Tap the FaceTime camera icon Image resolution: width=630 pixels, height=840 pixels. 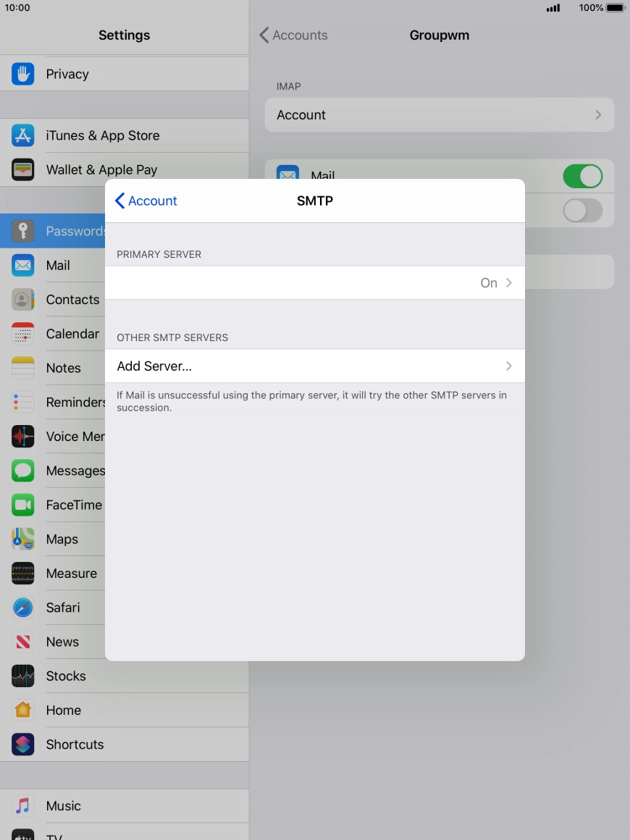23,505
